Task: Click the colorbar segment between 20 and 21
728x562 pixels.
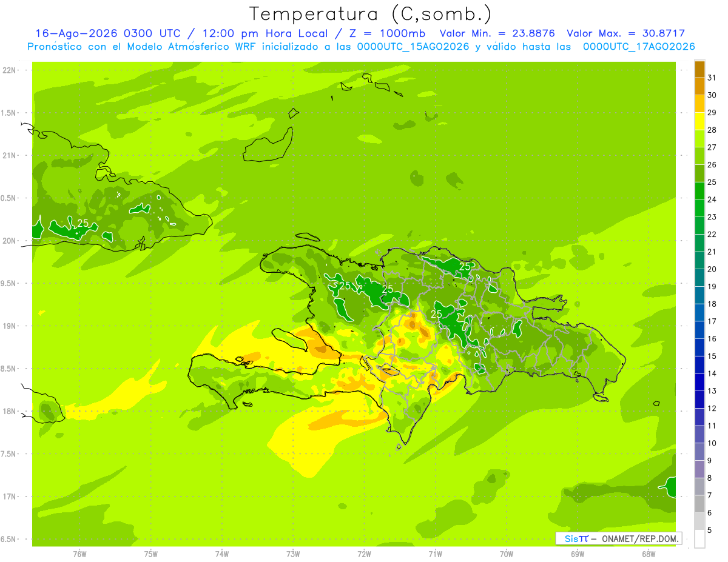Action: [699, 261]
